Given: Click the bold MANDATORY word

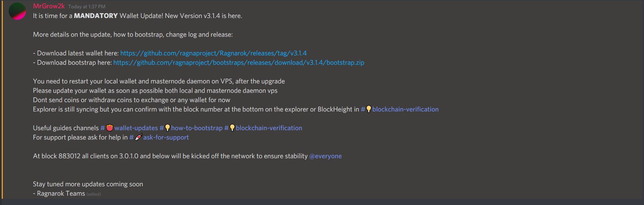Looking at the screenshot, I should (x=96, y=16).
